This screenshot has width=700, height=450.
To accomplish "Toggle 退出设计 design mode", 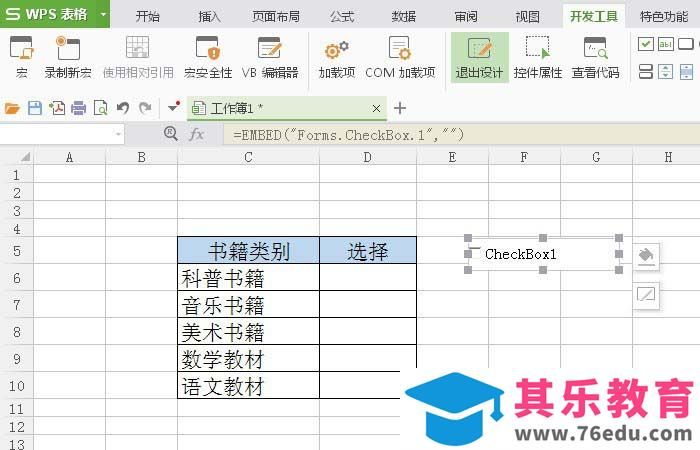I will [479, 57].
